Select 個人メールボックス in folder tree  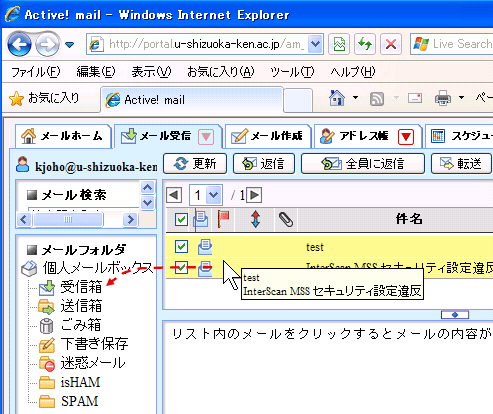[x=97, y=268]
